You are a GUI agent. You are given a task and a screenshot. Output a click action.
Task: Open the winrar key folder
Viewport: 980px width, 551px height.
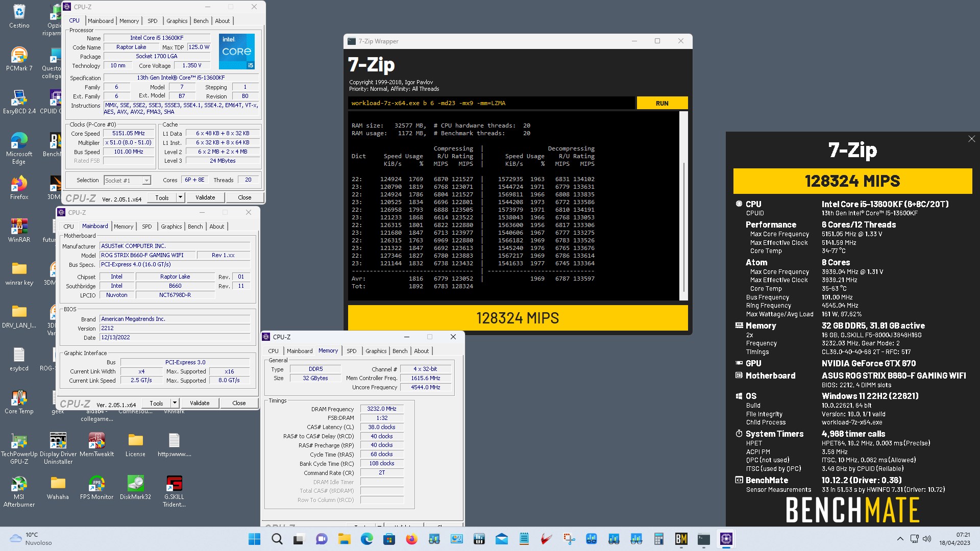tap(19, 273)
